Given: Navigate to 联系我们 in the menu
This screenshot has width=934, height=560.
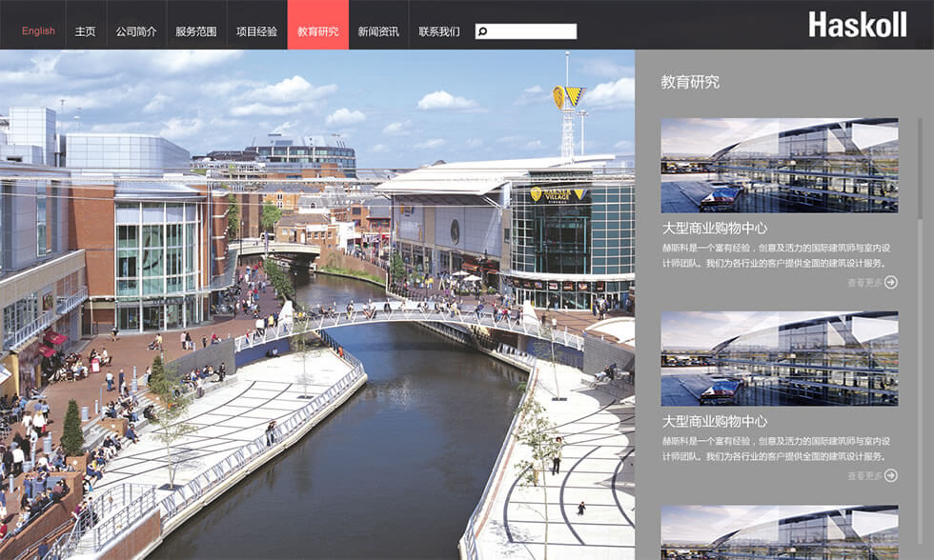Looking at the screenshot, I should (439, 31).
